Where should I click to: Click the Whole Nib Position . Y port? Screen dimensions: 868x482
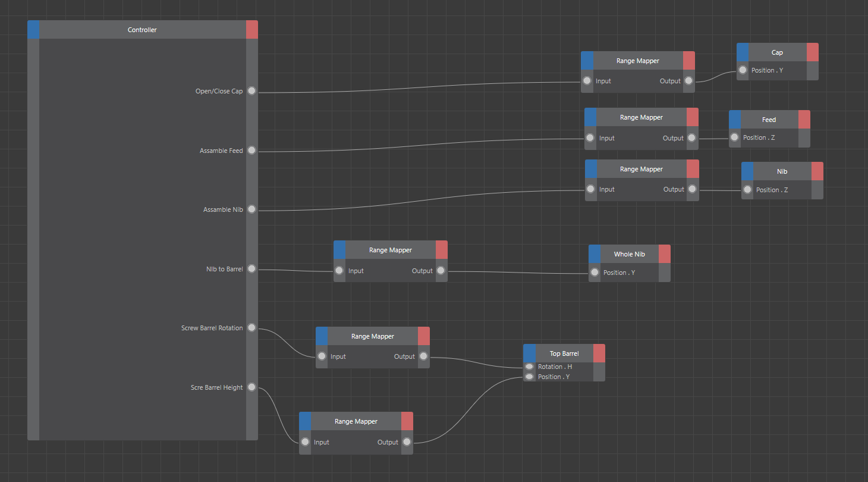(595, 273)
